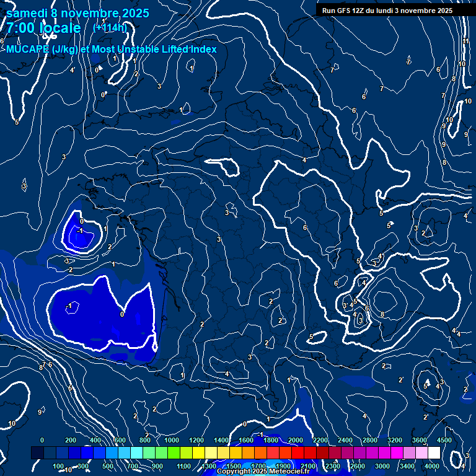476x476 pixels.
Task: Click the '1800' legend value
Action: point(271,440)
